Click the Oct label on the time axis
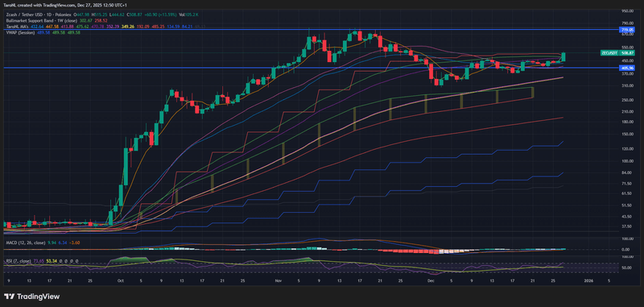Viewport: 644px width, 307px height. coord(120,281)
